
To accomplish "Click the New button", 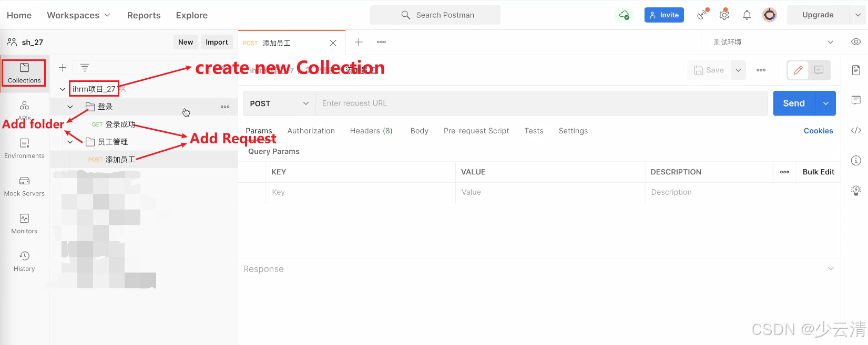I will (186, 42).
